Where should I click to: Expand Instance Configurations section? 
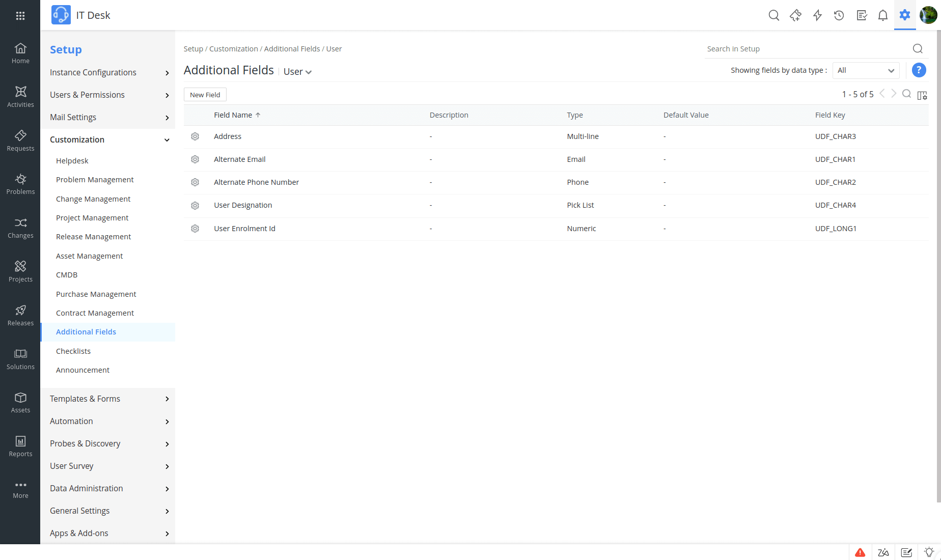(x=107, y=72)
